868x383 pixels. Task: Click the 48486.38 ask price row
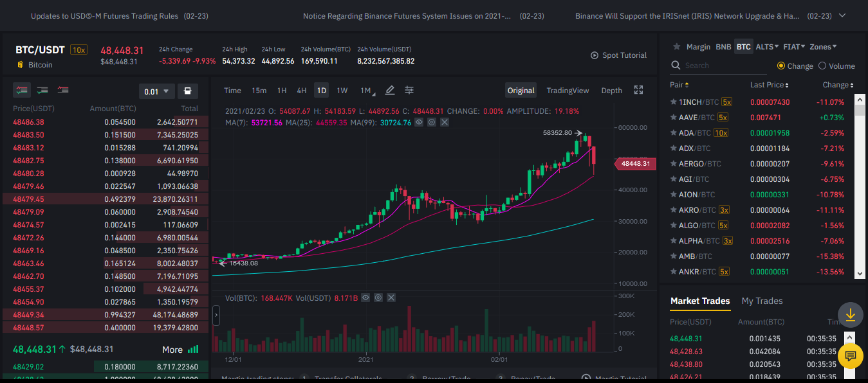pyautogui.click(x=106, y=122)
